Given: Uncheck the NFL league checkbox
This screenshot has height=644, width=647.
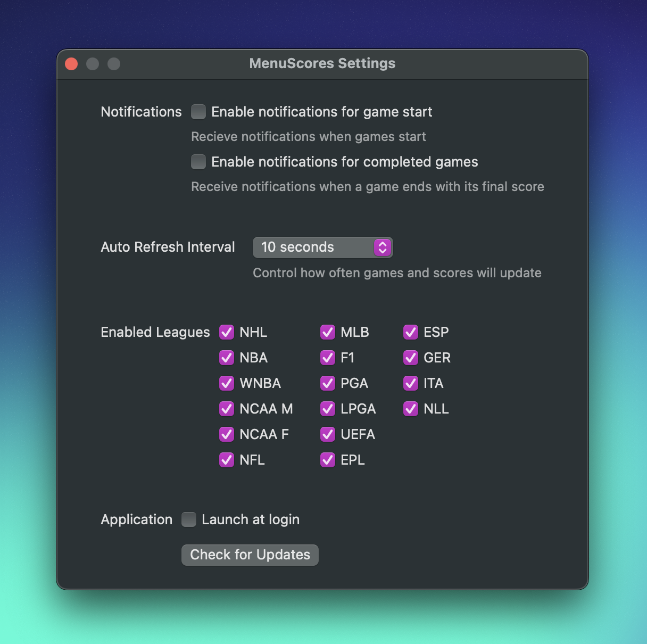Looking at the screenshot, I should pos(227,460).
